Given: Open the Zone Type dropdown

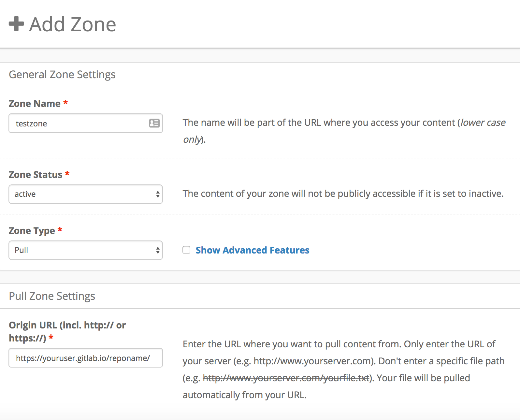Looking at the screenshot, I should (85, 250).
